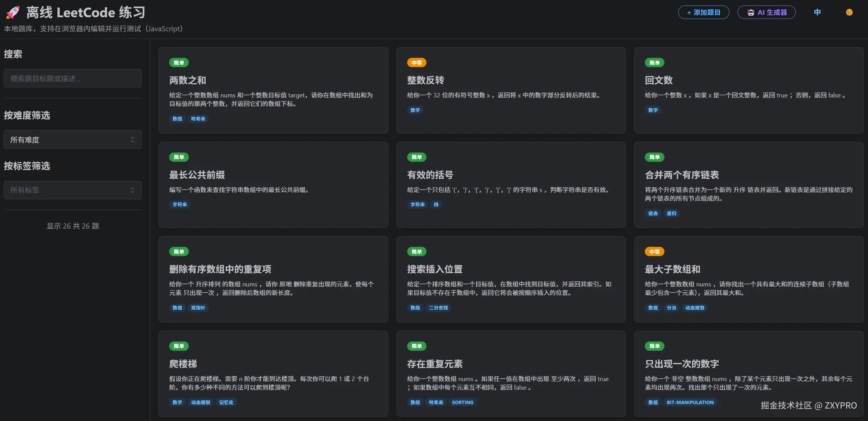Toggle the 简单 badge on 爬楼梯 card

coord(179,346)
